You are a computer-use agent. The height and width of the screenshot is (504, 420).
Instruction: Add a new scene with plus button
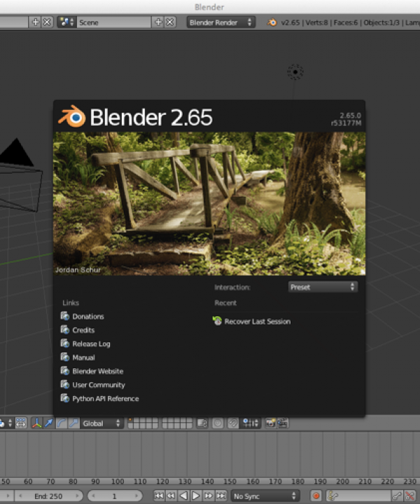[157, 22]
